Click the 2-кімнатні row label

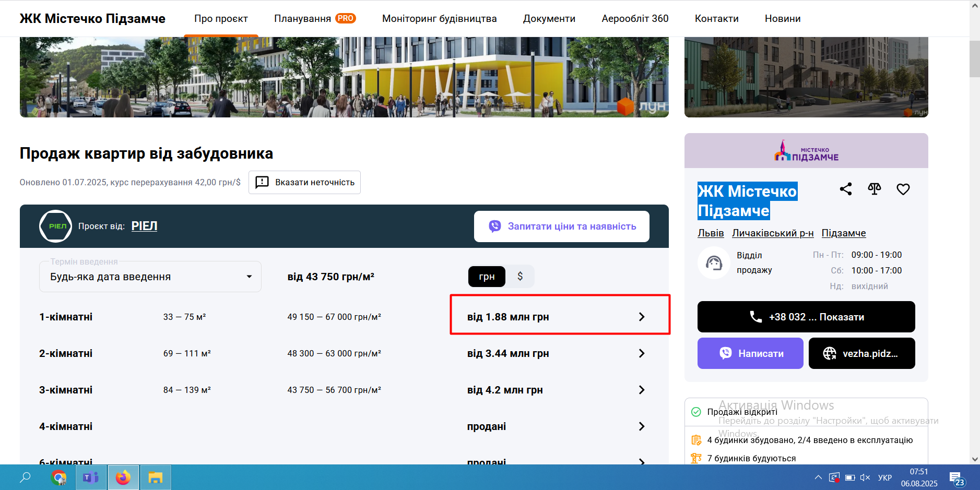tap(66, 353)
